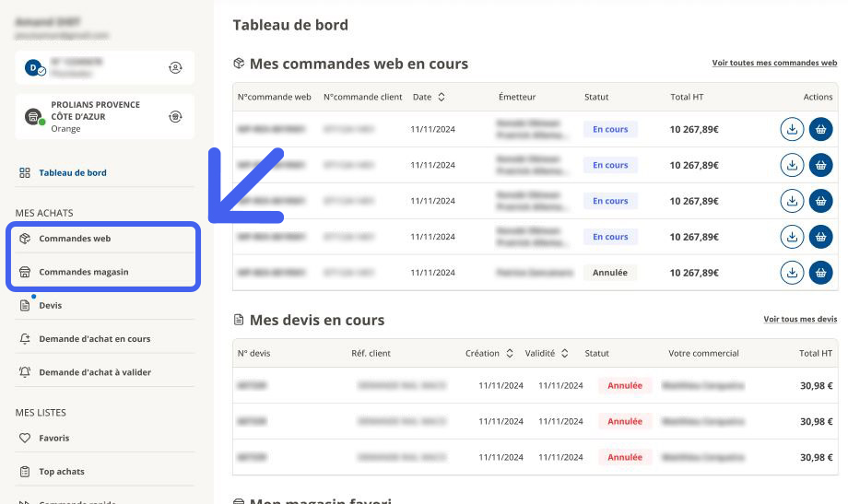Click the Mes devis en cours heading
848x504 pixels.
tap(317, 320)
